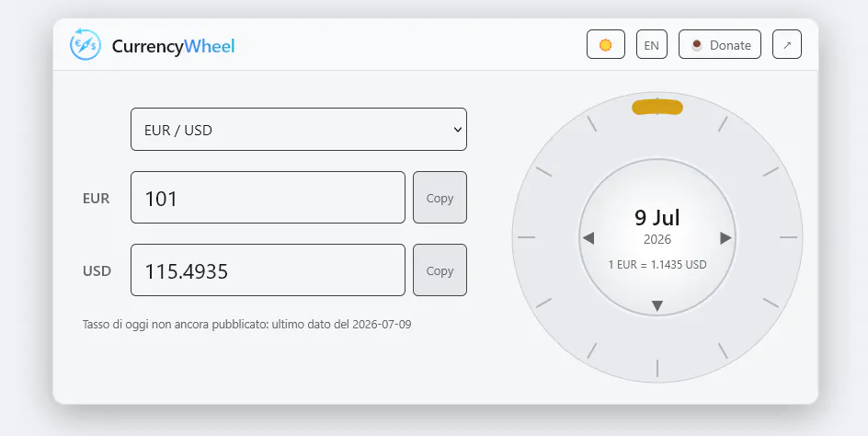
Task: Click the EUR field label
Action: pyautogui.click(x=97, y=199)
